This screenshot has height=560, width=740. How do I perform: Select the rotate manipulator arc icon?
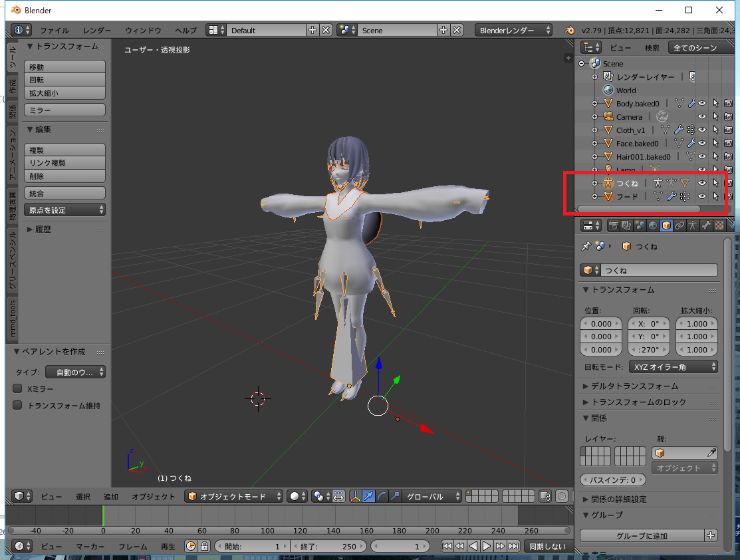pyautogui.click(x=382, y=496)
